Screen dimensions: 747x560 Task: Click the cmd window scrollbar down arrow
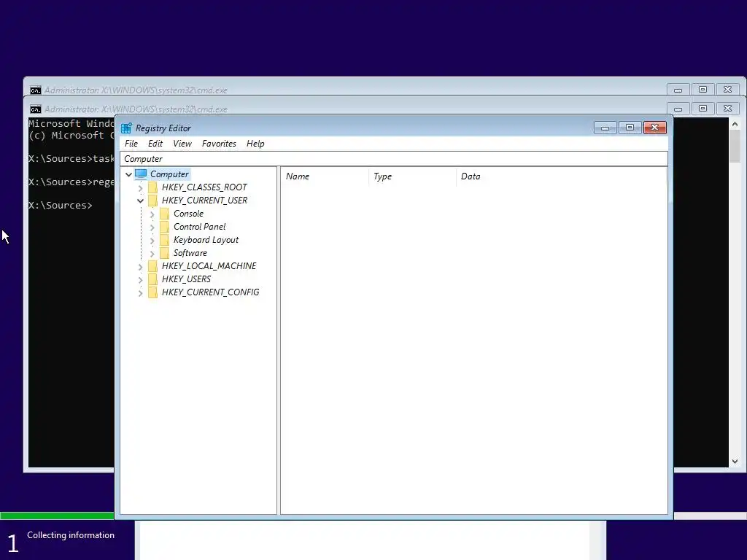coord(735,461)
